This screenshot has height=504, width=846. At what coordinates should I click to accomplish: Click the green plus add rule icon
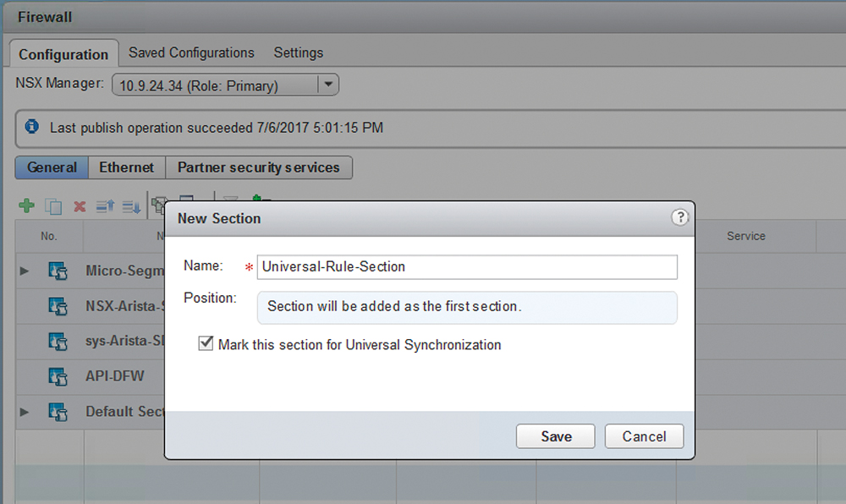click(26, 205)
